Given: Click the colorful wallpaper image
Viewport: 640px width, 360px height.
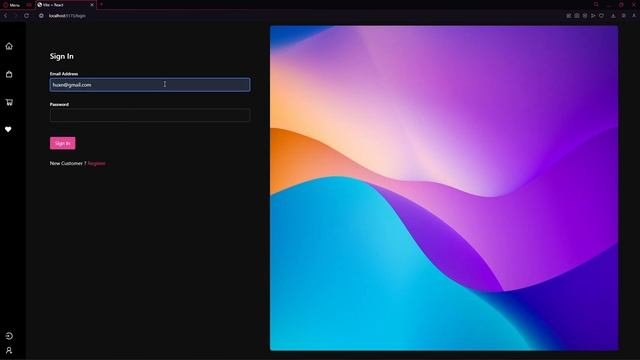Looking at the screenshot, I should point(444,188).
